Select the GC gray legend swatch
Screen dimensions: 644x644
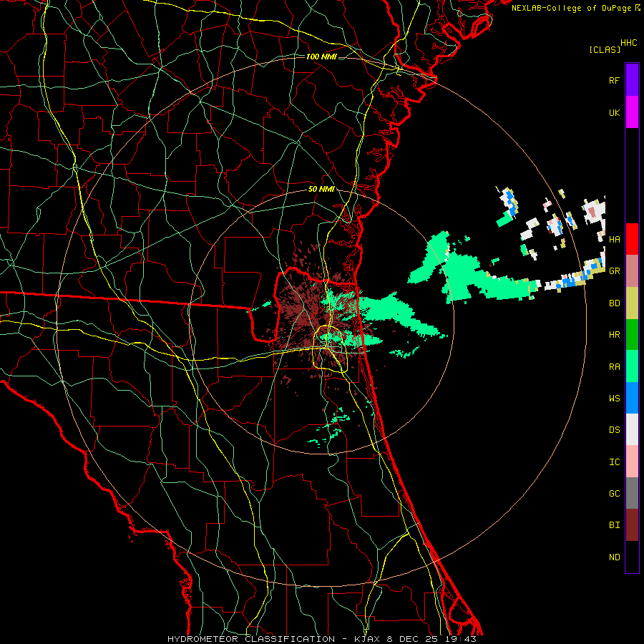coord(632,493)
